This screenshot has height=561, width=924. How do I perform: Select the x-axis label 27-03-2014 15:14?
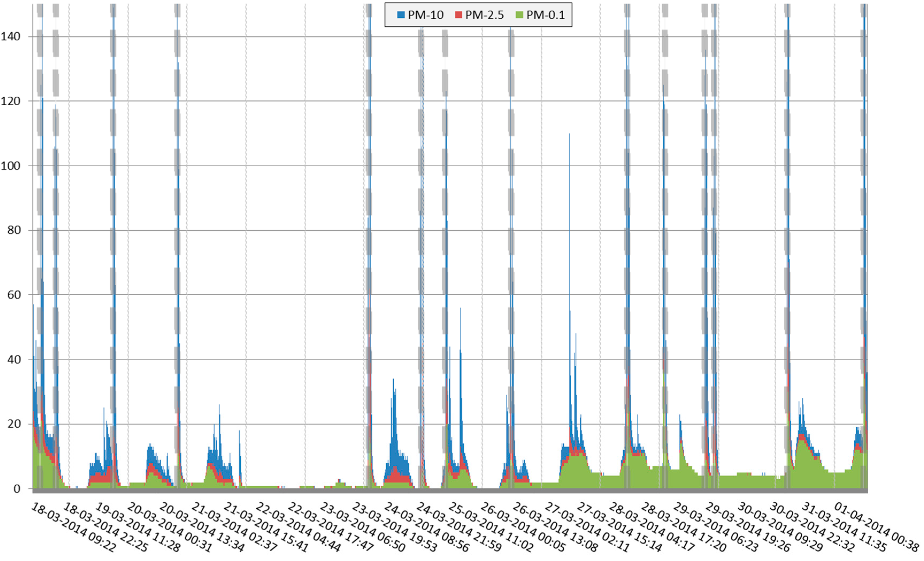(619, 527)
